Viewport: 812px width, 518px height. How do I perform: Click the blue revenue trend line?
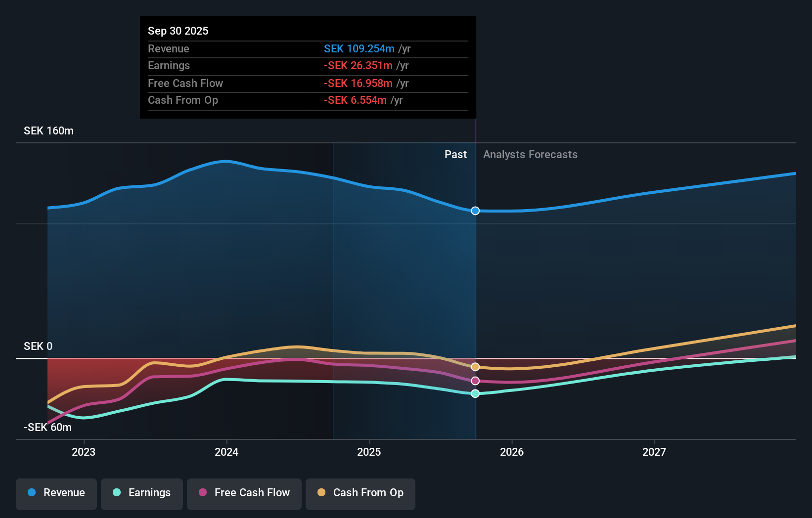point(226,161)
